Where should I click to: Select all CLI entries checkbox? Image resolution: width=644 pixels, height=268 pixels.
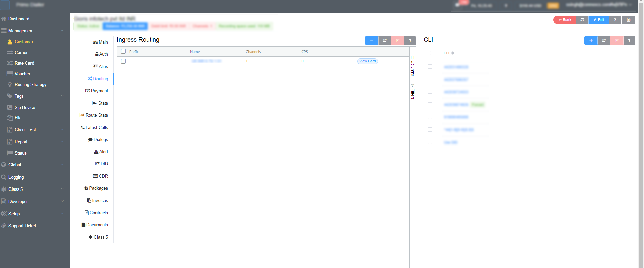429,53
